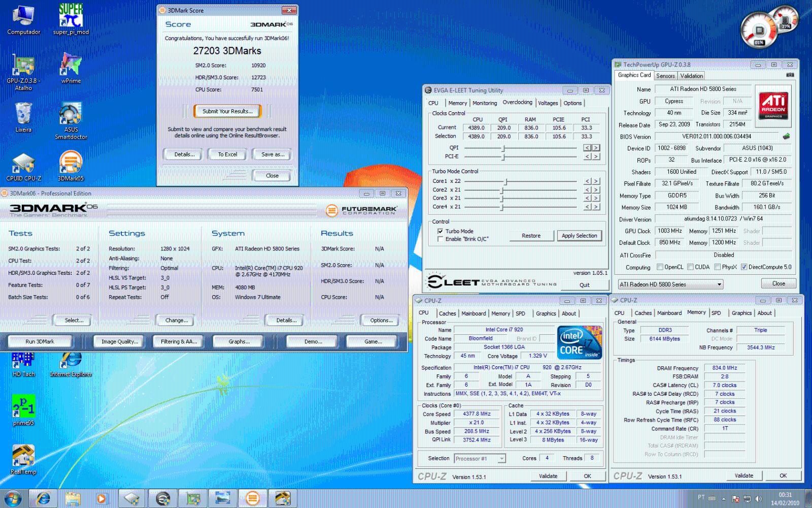Open Internet Explorer from the taskbar
This screenshot has width=812, height=508.
point(44,498)
